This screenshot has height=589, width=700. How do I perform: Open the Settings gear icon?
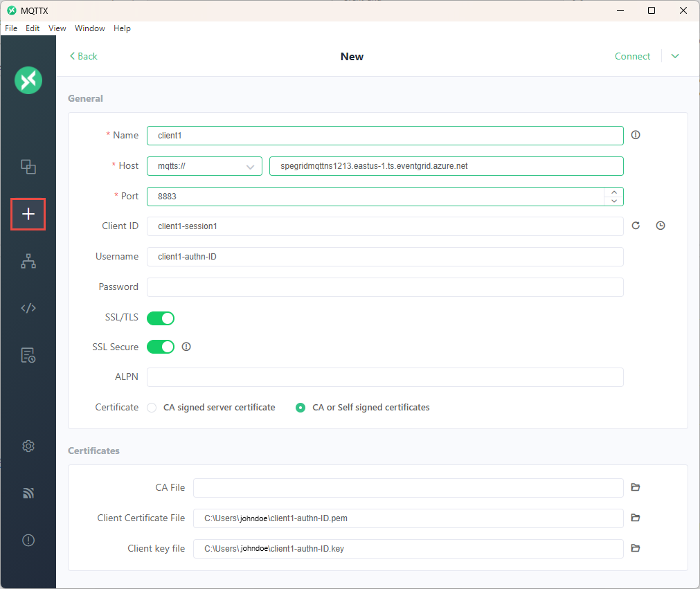(x=28, y=446)
